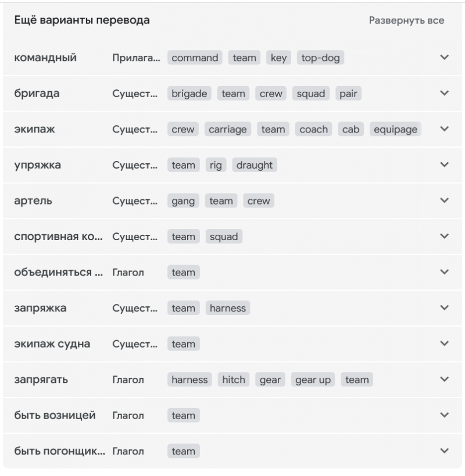The width and height of the screenshot is (465, 476).
Task: Select the "gear up" chip
Action: pos(313,380)
